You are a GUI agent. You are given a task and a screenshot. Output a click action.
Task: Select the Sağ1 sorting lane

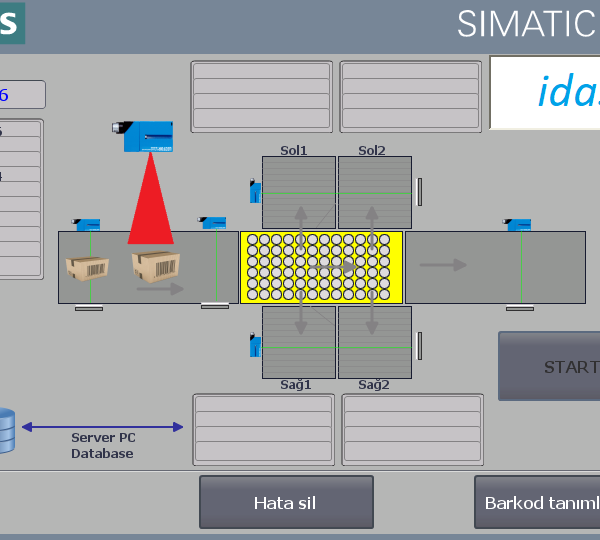[298, 342]
